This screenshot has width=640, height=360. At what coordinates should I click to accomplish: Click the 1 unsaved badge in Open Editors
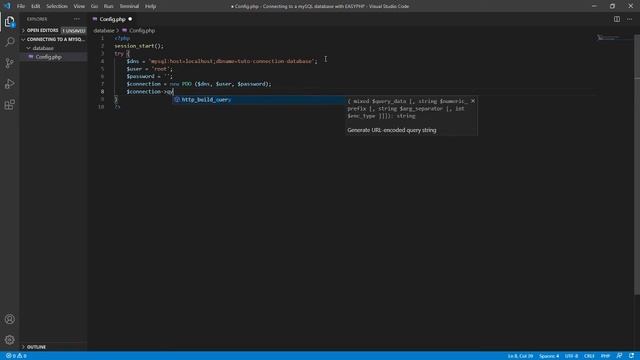point(74,31)
